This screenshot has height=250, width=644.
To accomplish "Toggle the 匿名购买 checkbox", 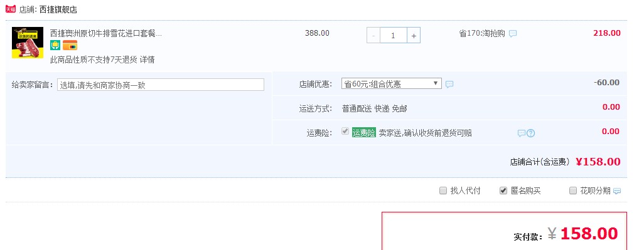I will tap(503, 190).
